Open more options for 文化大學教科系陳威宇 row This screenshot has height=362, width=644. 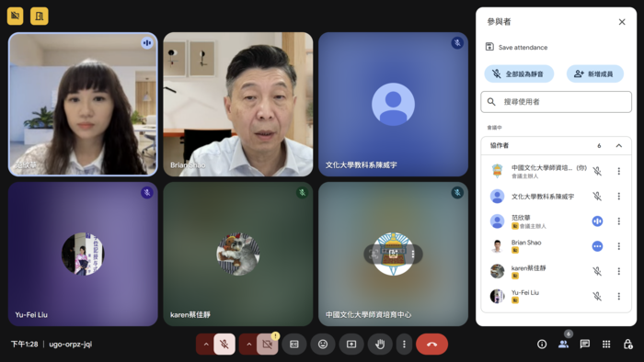619,197
